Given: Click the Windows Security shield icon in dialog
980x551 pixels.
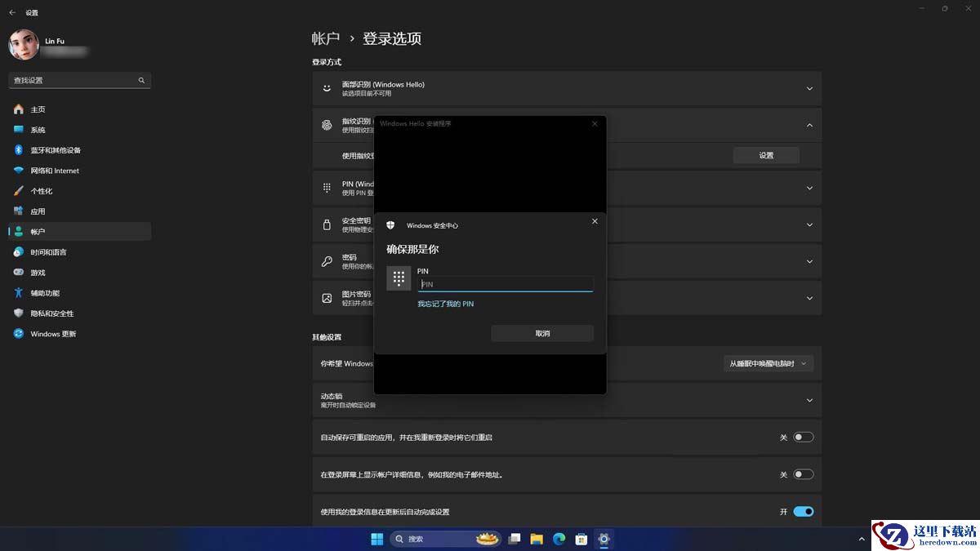Looking at the screenshot, I should (390, 225).
